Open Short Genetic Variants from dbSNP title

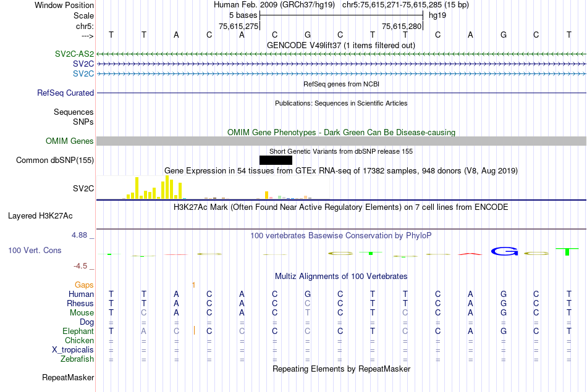point(341,151)
